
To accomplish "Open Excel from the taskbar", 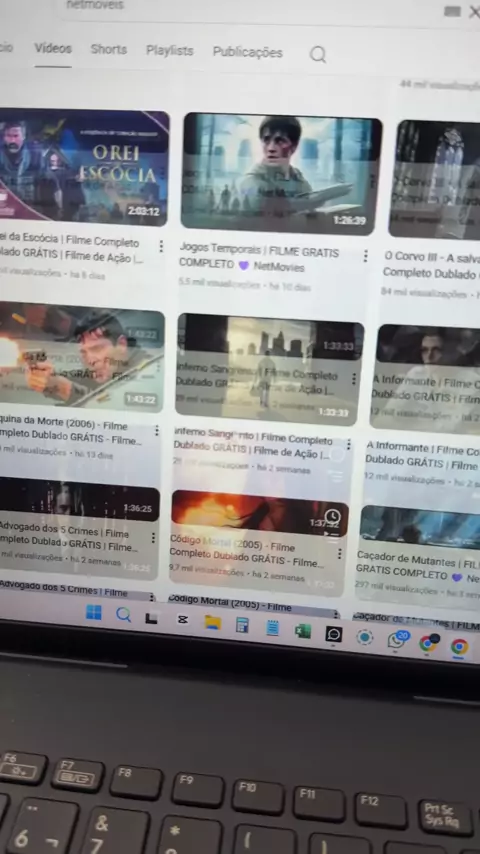I will (x=302, y=631).
